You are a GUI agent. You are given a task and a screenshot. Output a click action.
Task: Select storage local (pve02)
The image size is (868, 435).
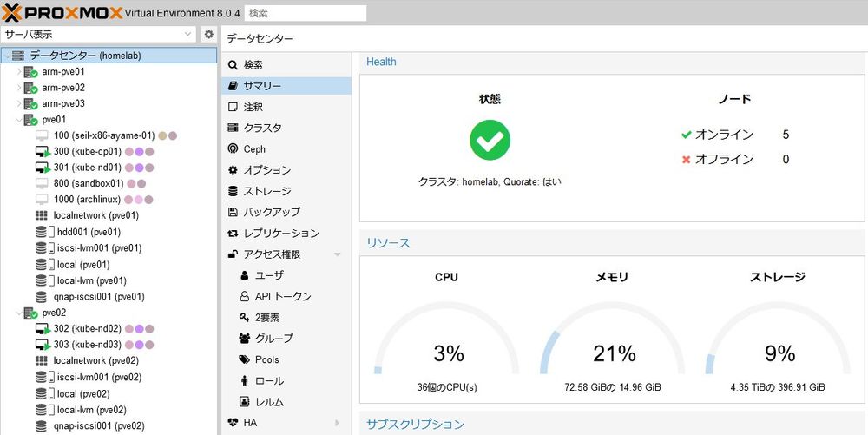83,394
